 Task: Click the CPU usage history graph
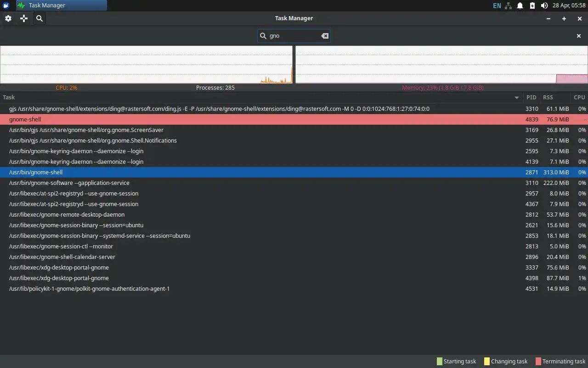tap(146, 64)
